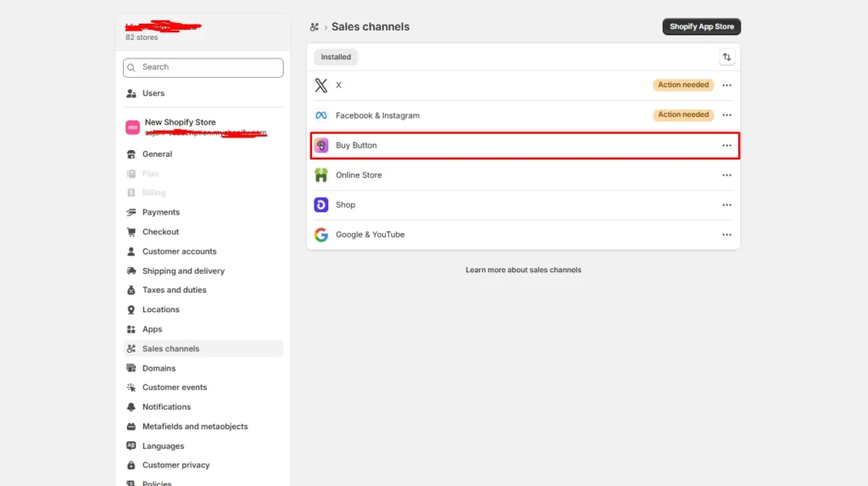868x486 pixels.
Task: Click the greyed Billing sidebar item
Action: [203, 193]
